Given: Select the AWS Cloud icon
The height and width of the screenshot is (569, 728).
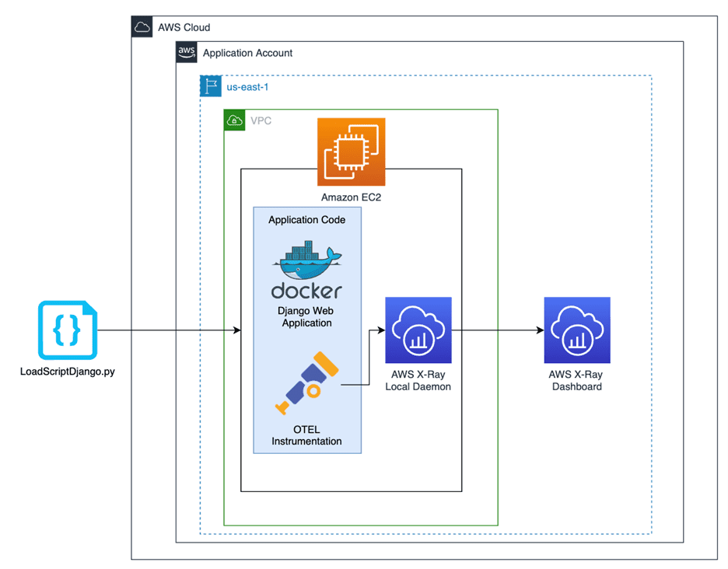Looking at the screenshot, I should (x=142, y=27).
